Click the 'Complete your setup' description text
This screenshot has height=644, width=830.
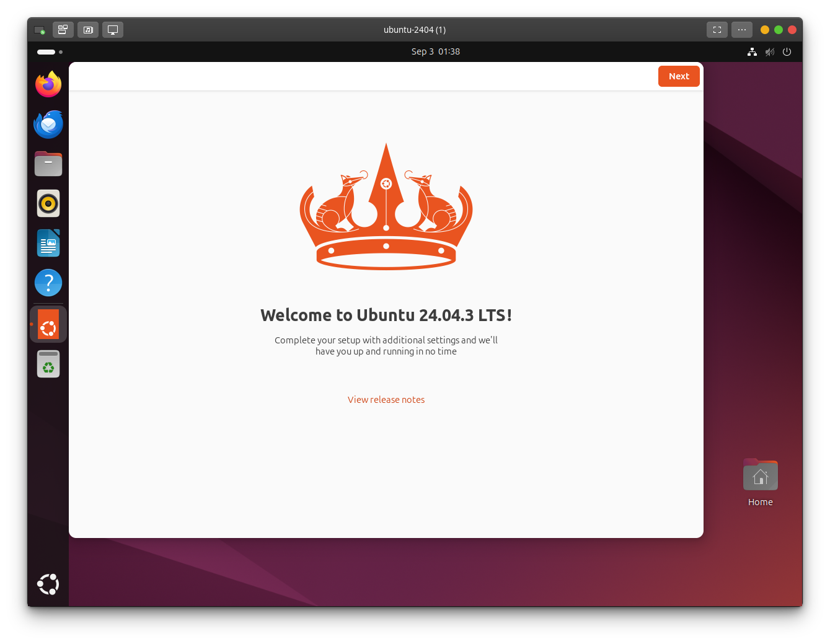(386, 346)
